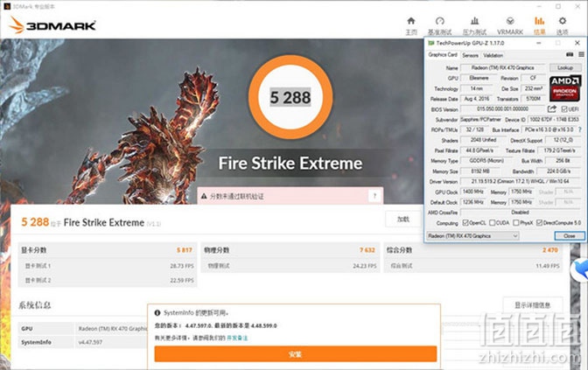Click the GPU-Z Name field
588x370 pixels.
[503, 68]
